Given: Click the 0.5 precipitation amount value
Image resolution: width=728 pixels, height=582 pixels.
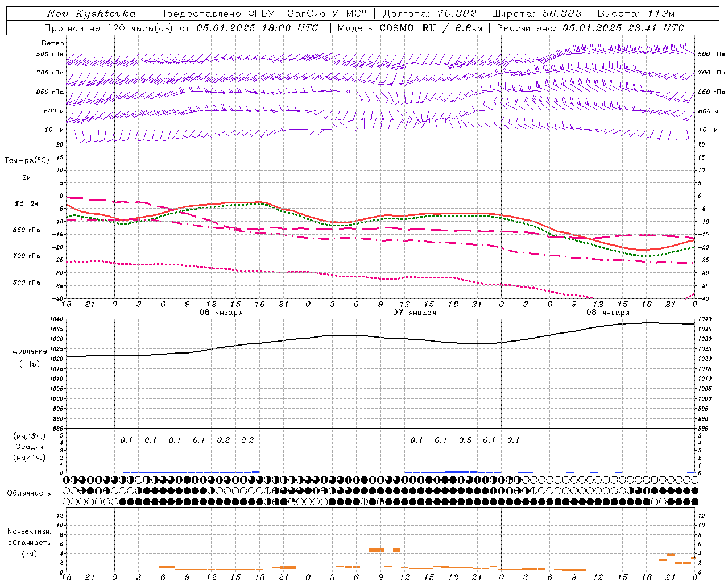Looking at the screenshot, I should tap(465, 440).
